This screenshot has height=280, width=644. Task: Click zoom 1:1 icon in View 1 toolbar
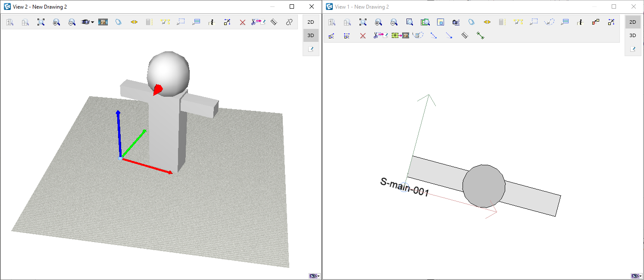(332, 22)
